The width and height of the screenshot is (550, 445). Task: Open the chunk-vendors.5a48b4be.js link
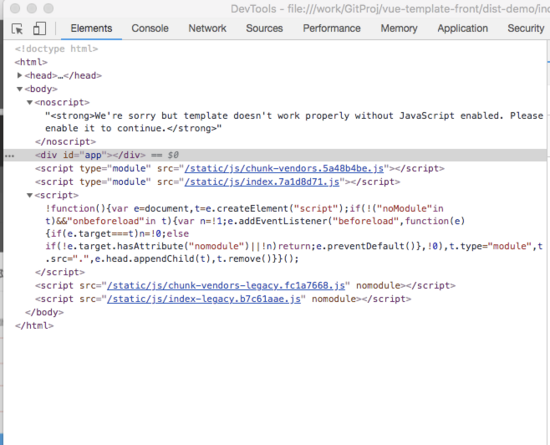tap(284, 169)
